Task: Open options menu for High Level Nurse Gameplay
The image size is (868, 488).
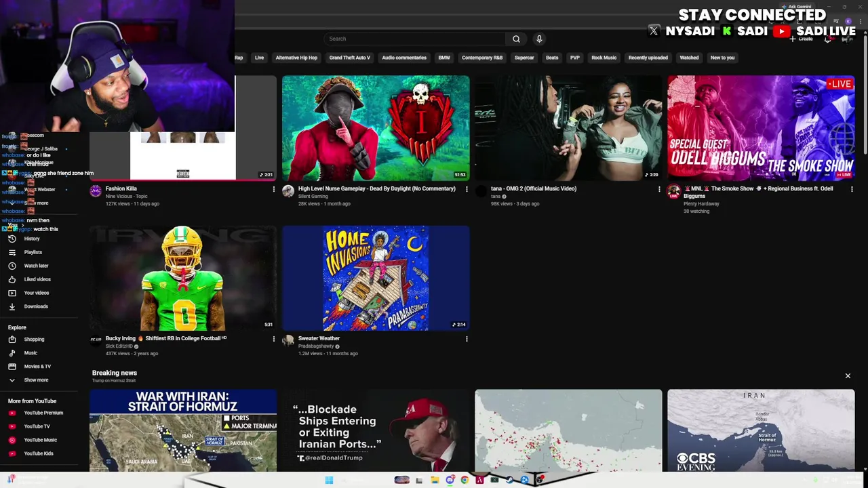Action: (x=467, y=189)
